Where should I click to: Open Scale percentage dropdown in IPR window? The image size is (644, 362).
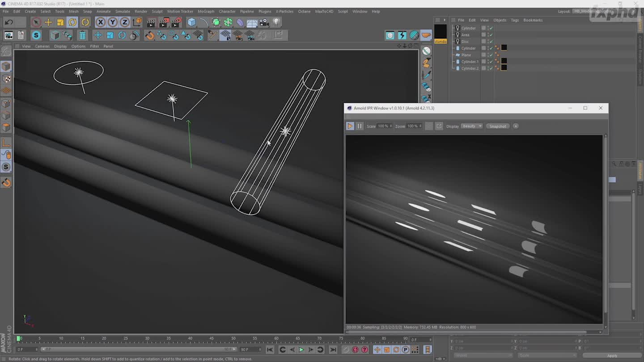[x=385, y=126]
